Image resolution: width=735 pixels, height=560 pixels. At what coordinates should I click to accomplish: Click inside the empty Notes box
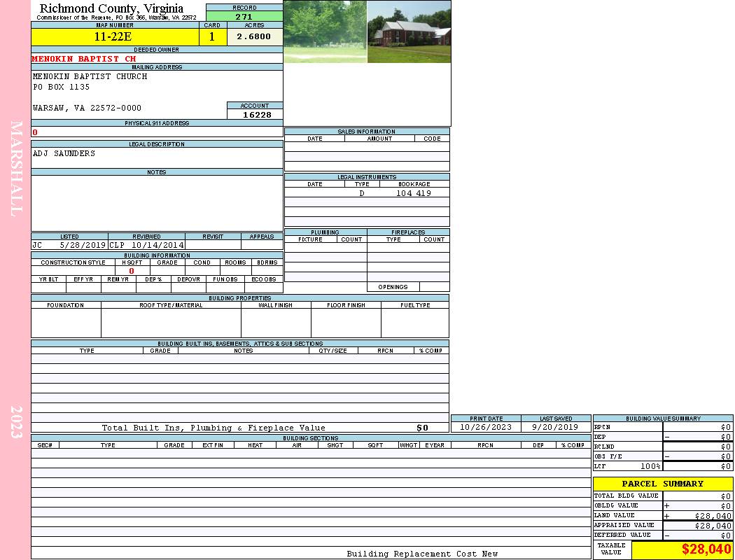tap(157, 203)
